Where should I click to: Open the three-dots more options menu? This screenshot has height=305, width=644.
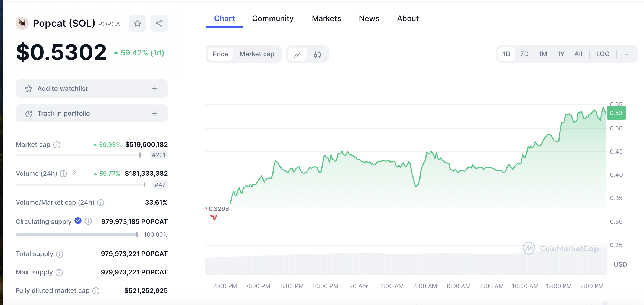click(x=628, y=54)
